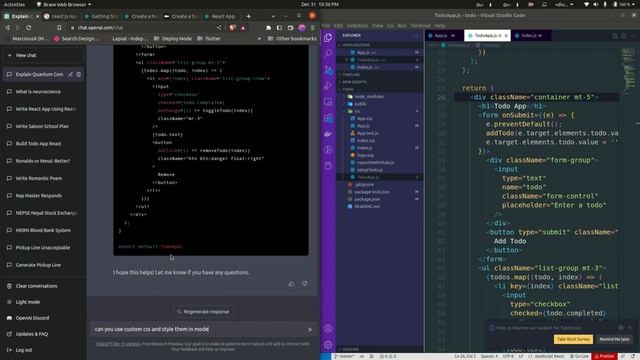
Task: Click Brave Shields lion icon
Action: [232, 27]
